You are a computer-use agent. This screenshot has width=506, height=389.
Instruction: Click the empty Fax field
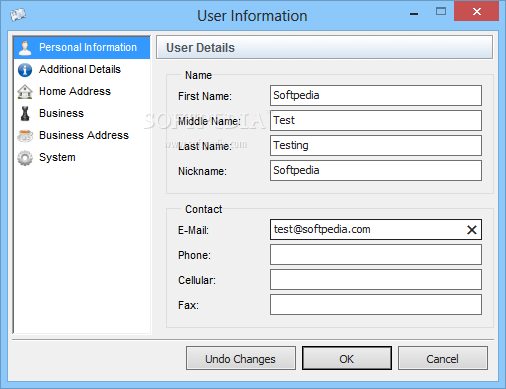click(376, 305)
